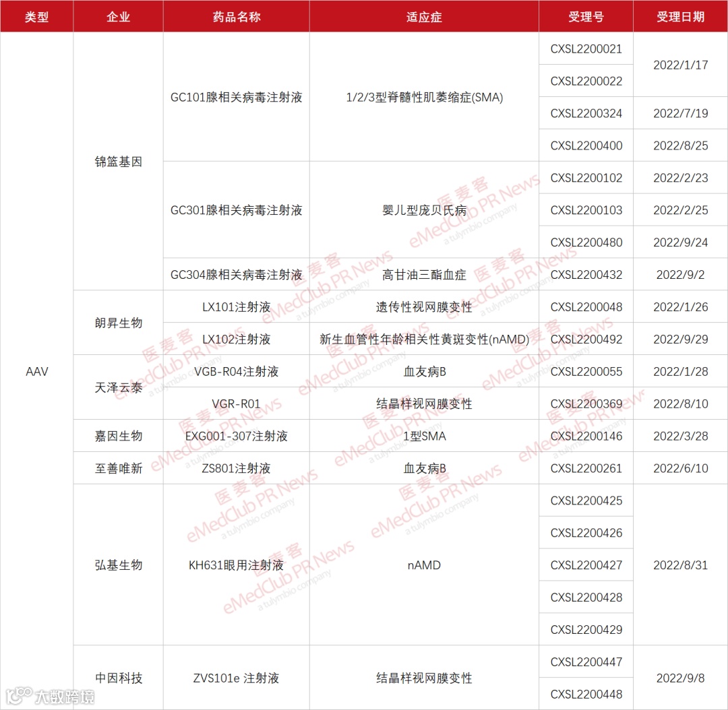The width and height of the screenshot is (728, 710).
Task: Select the 弘基生物 company cell
Action: click(118, 564)
